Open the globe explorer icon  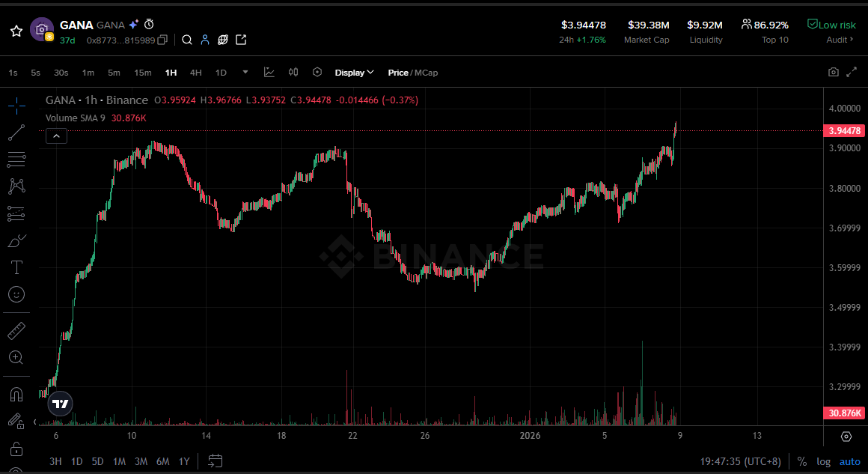click(x=223, y=40)
